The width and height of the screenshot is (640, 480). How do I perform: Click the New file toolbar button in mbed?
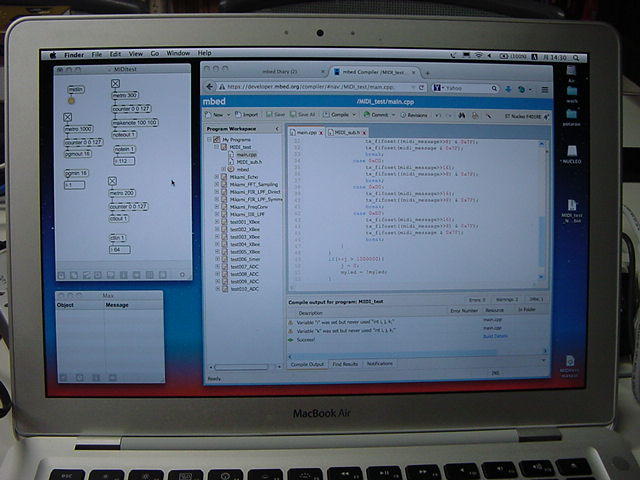(215, 115)
